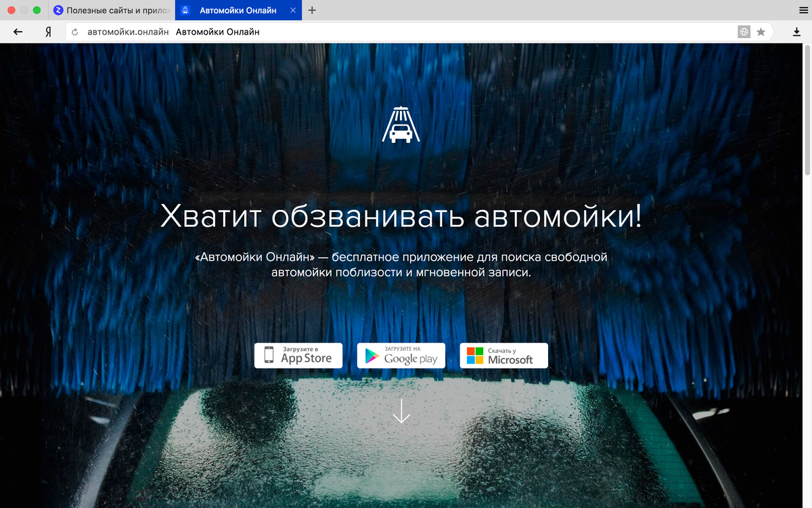812x508 pixels.
Task: Click the car wash logo icon
Action: point(401,125)
